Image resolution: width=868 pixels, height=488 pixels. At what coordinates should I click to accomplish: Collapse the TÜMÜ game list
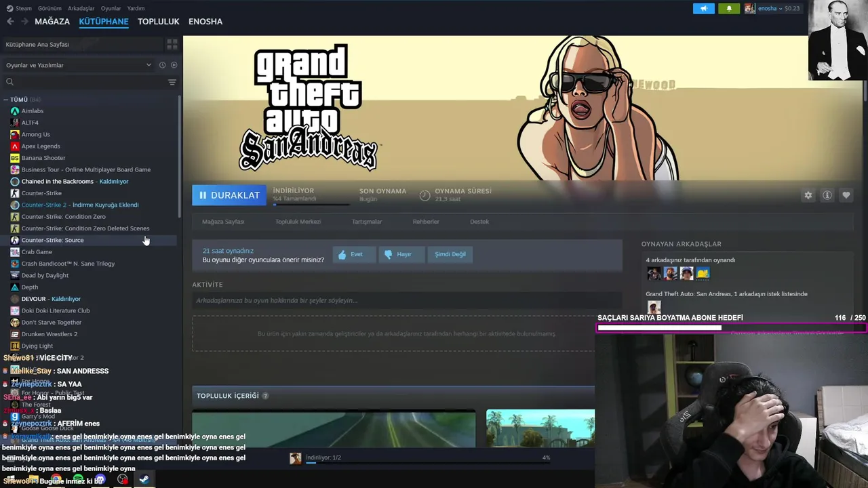6,100
